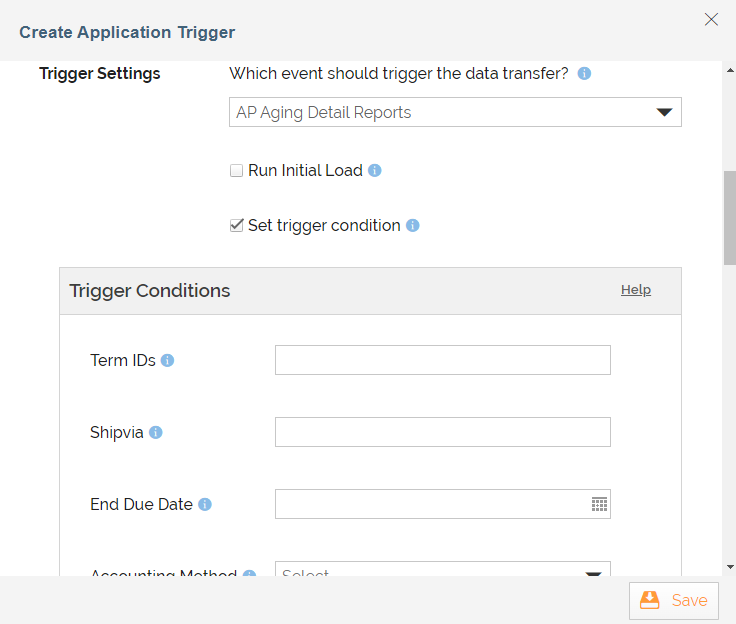Click the Save button
The width and height of the screenshot is (736, 624).
[674, 601]
